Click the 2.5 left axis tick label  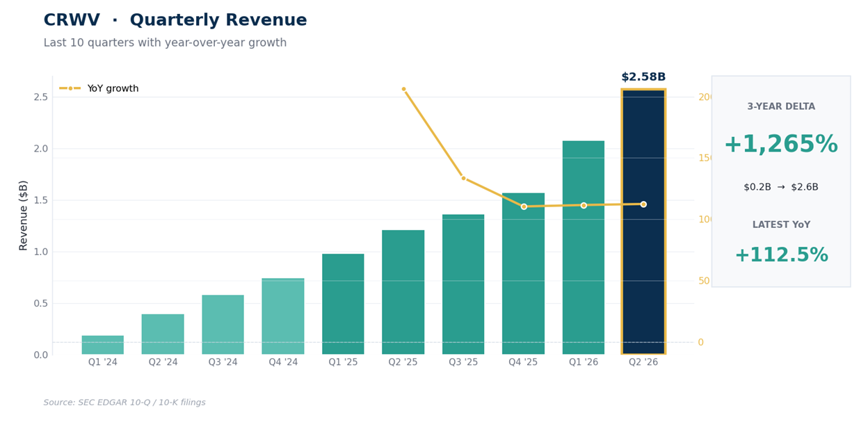click(x=40, y=97)
